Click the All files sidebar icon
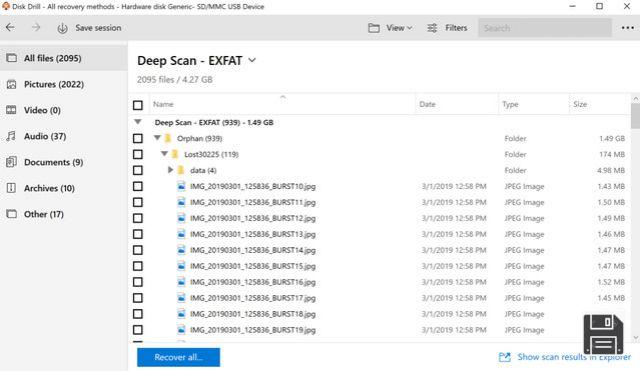The height and width of the screenshot is (371, 640). pos(11,58)
